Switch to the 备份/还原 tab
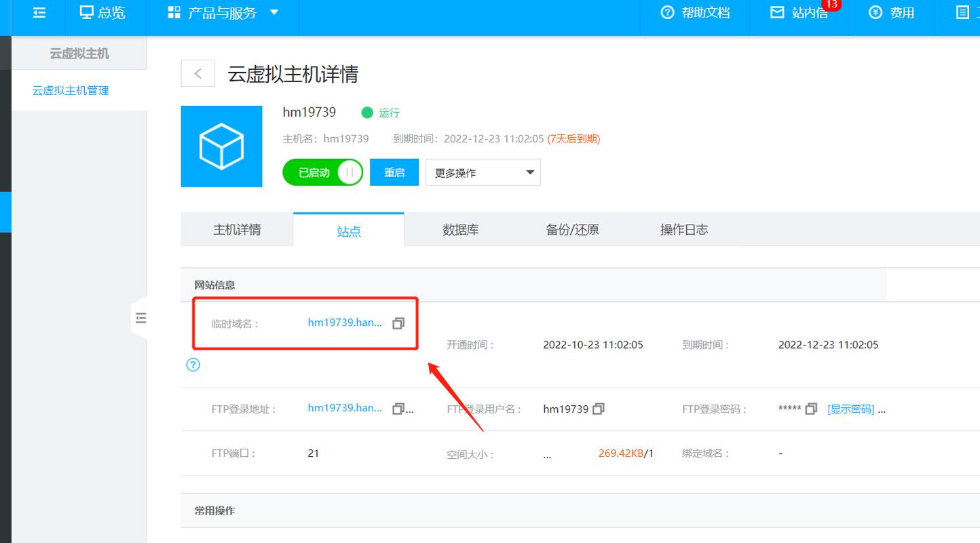The width and height of the screenshot is (980, 543). pyautogui.click(x=572, y=229)
